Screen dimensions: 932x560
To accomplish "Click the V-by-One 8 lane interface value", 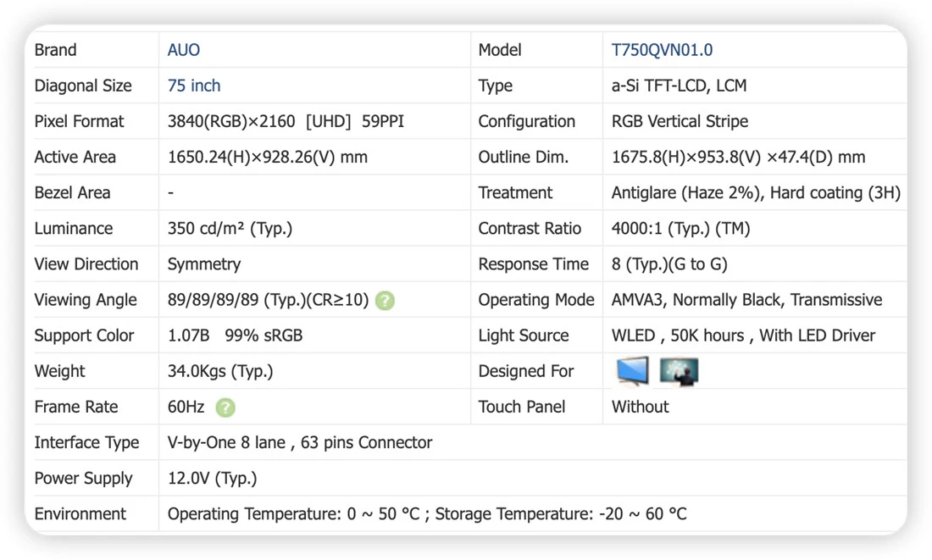I will 300,442.
